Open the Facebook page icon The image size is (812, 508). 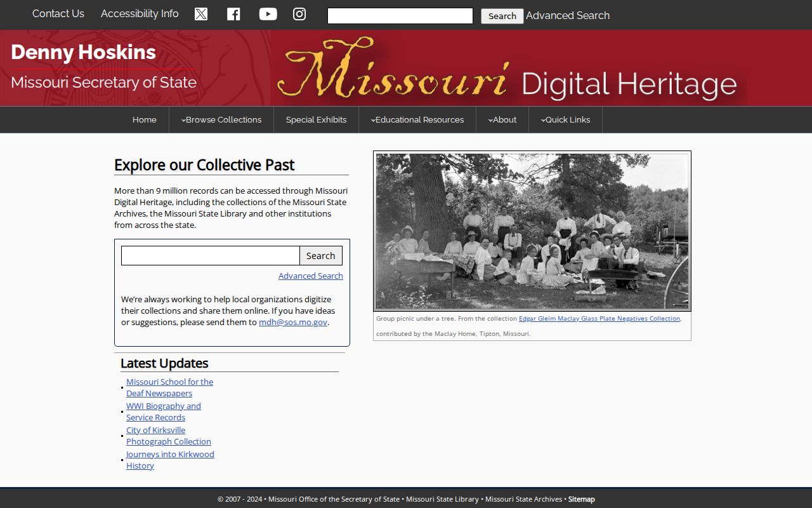pos(233,14)
